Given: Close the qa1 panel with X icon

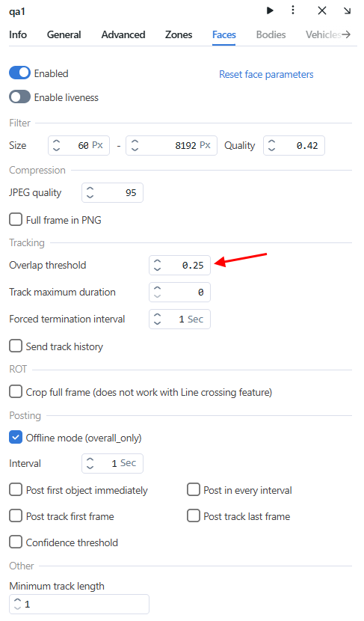Looking at the screenshot, I should pyautogui.click(x=322, y=10).
